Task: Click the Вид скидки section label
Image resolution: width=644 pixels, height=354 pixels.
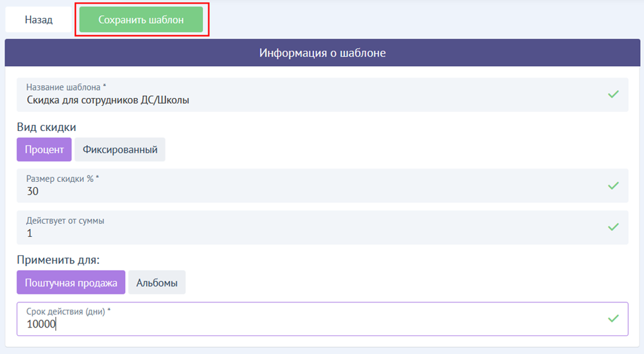Action: coord(46,127)
